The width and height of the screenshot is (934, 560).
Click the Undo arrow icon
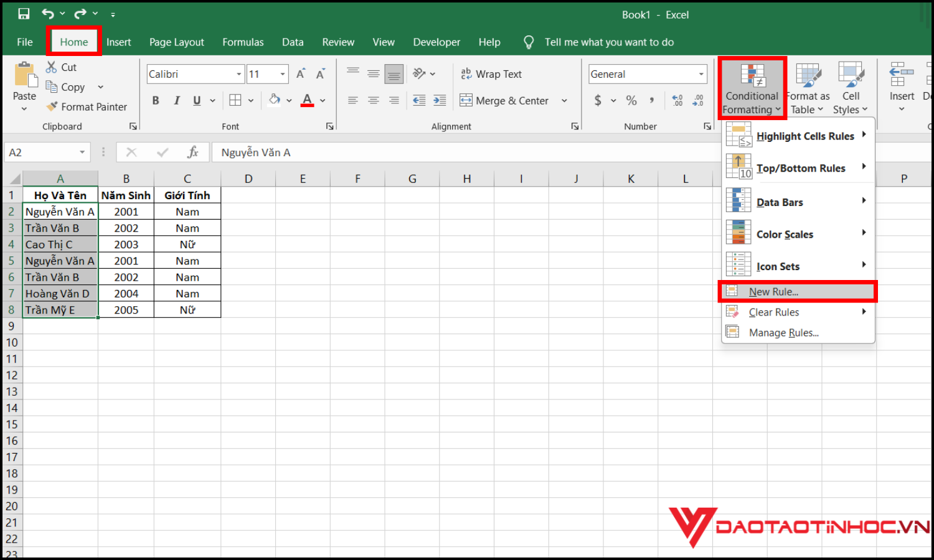(x=48, y=14)
